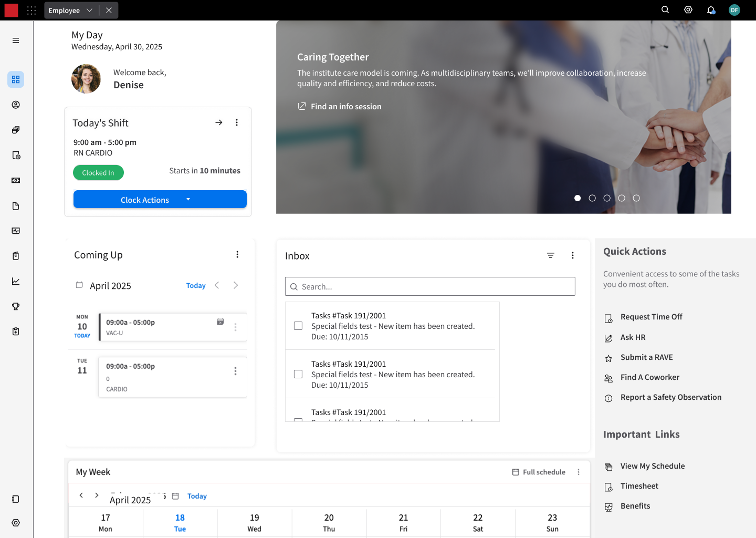Open the app launcher dots grid

tap(31, 10)
